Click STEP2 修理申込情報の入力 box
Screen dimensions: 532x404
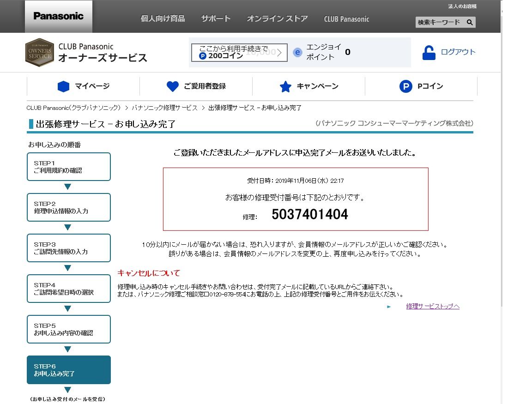click(69, 207)
